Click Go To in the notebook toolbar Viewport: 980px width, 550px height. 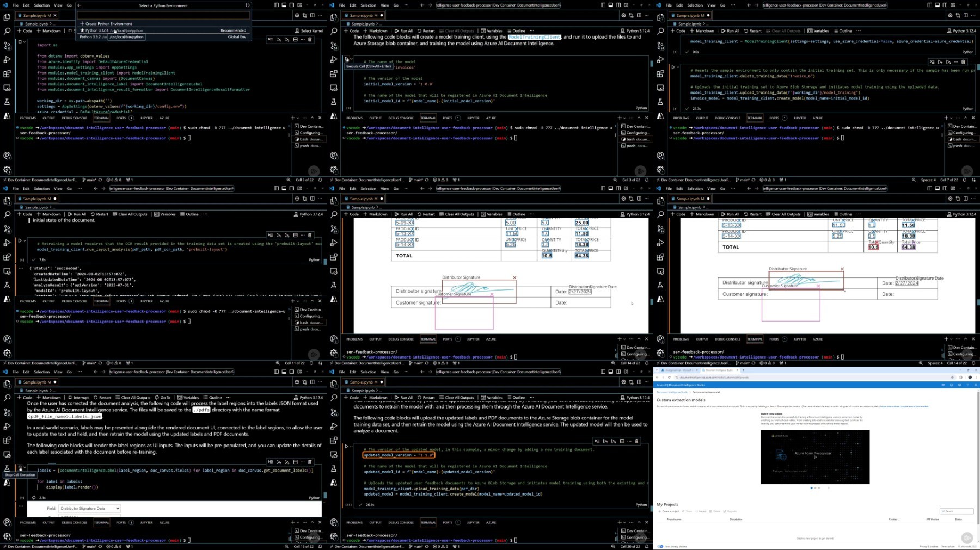[163, 398]
